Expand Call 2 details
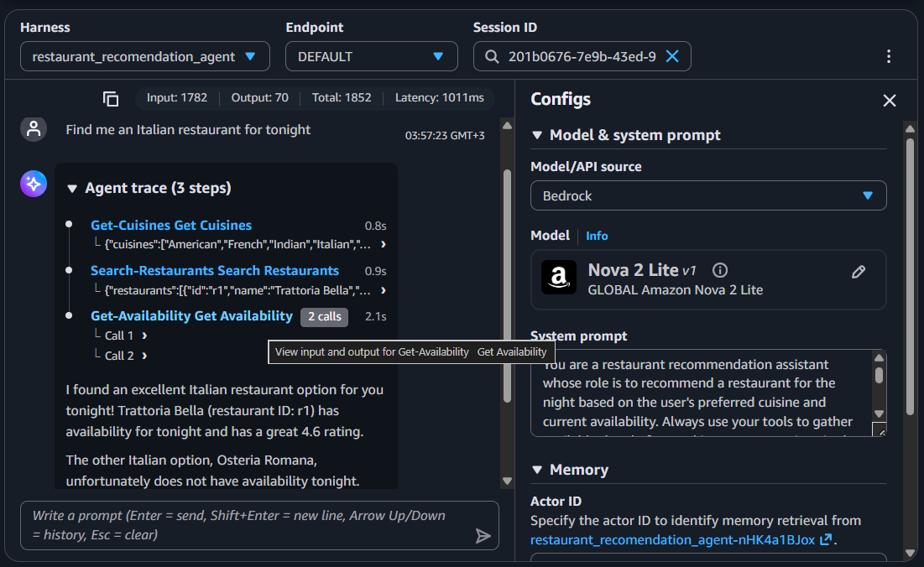This screenshot has width=924, height=567. [144, 356]
